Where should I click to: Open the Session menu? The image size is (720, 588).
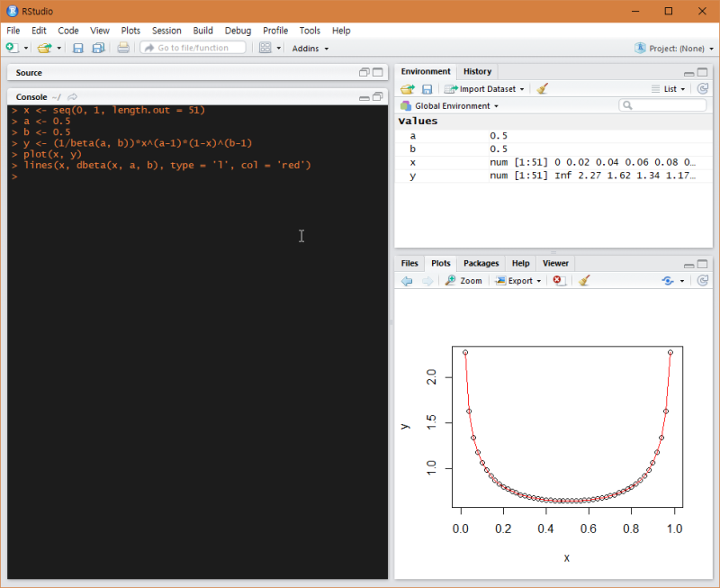tap(166, 31)
